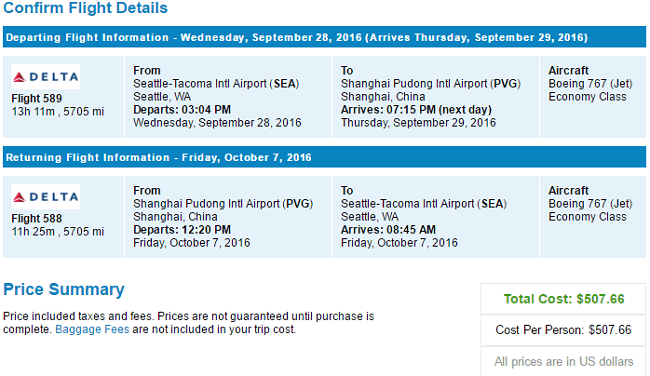
Task: Select the Departing Flight Information header bar
Action: pos(324,37)
